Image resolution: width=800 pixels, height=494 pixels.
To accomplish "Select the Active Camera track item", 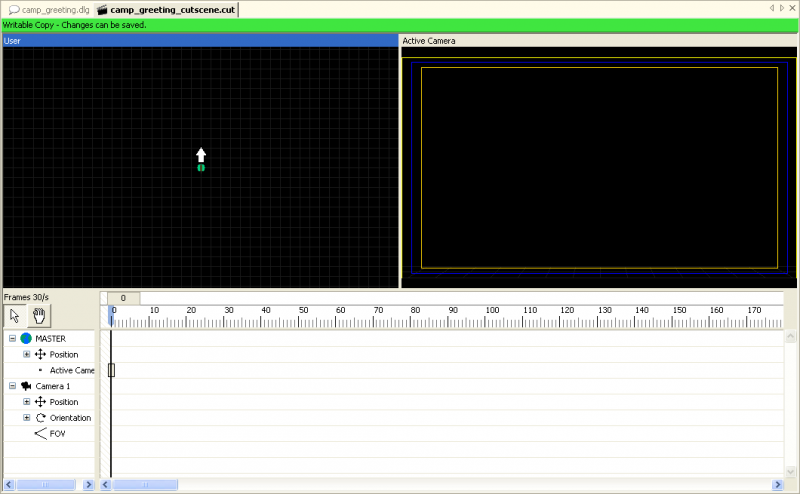I will click(x=71, y=371).
